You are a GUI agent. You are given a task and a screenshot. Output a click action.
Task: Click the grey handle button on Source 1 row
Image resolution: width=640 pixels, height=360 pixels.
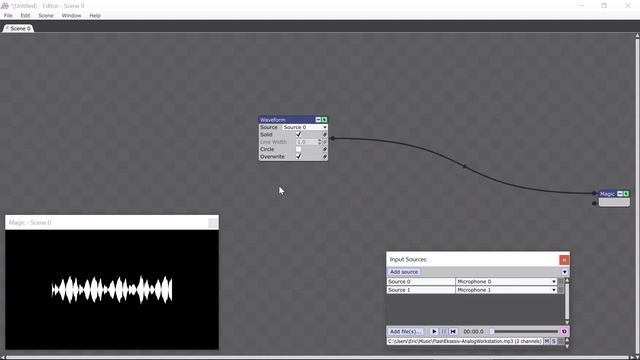[x=561, y=290]
